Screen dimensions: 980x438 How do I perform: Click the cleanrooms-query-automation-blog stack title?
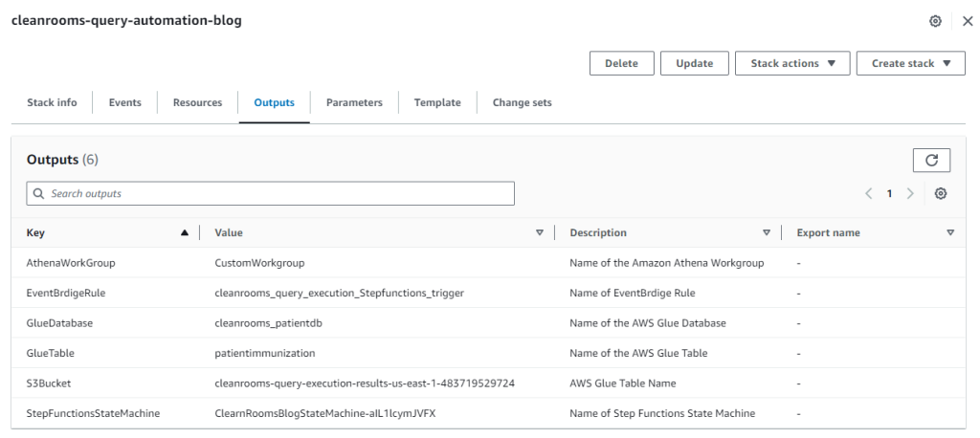[x=127, y=21]
